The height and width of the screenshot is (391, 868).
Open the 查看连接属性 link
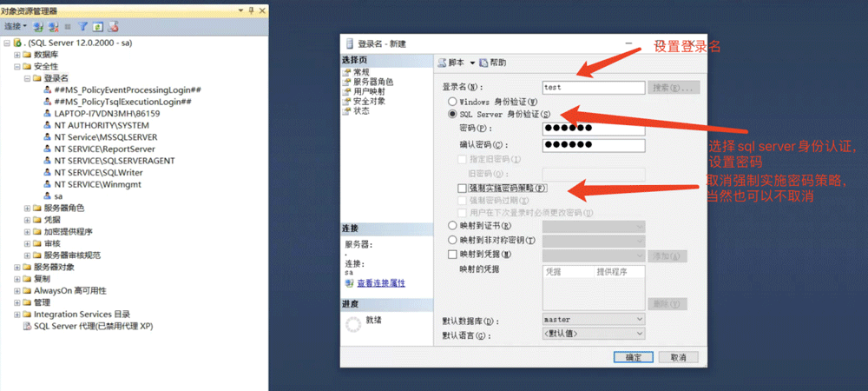tap(381, 283)
